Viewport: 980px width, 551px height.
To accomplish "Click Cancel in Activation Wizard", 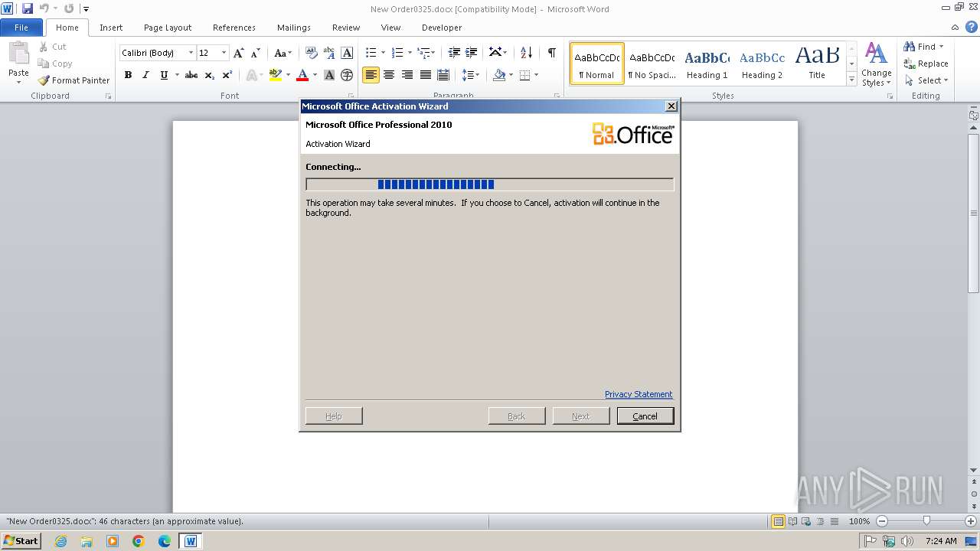I will (645, 416).
